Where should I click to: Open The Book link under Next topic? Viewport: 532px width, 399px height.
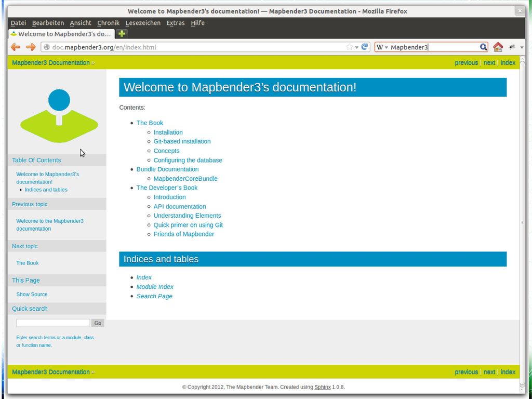(28, 263)
